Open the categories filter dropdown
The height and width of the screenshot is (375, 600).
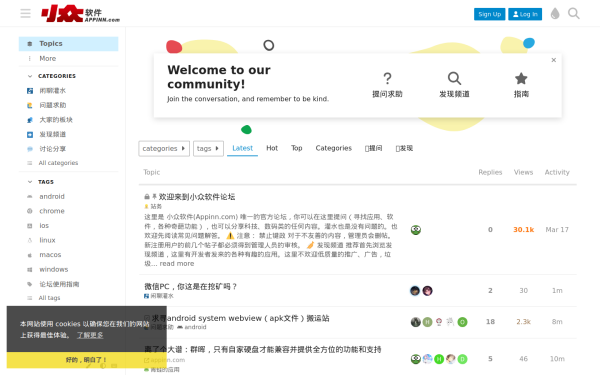(164, 148)
